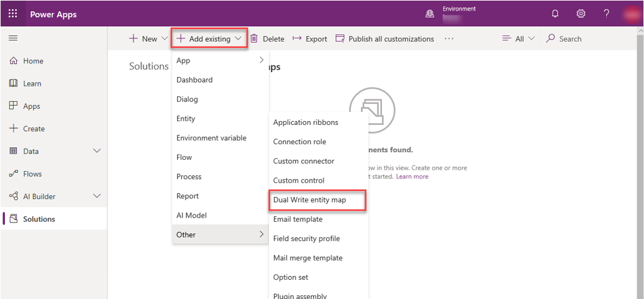Expand the Data section chevron
Viewport: 644px width, 299px height.
tap(97, 151)
